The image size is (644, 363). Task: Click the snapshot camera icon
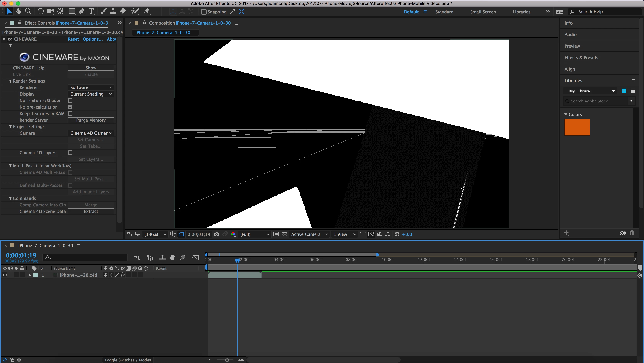[x=217, y=234]
